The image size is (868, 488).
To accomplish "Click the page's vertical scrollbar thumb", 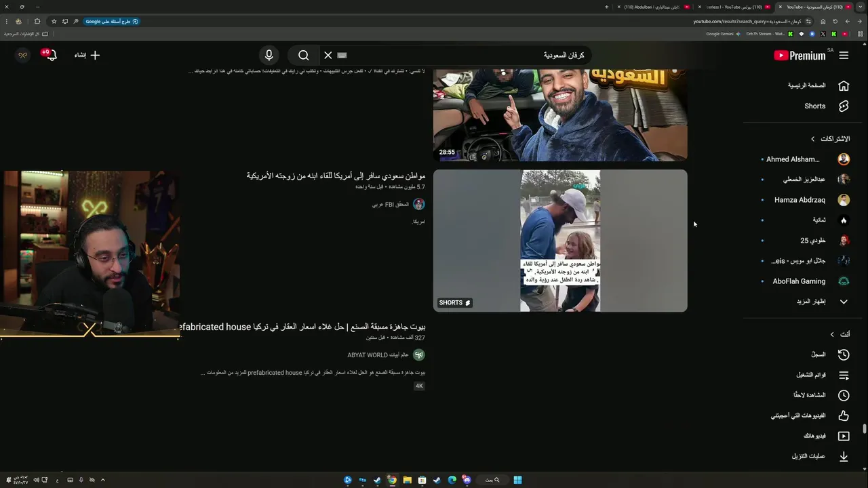I will [865, 430].
